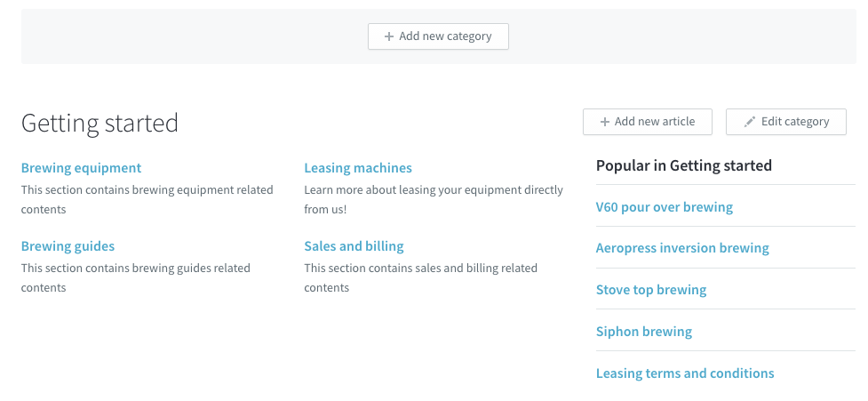
Task: Open the V60 pour over brewing article
Action: pyautogui.click(x=665, y=207)
